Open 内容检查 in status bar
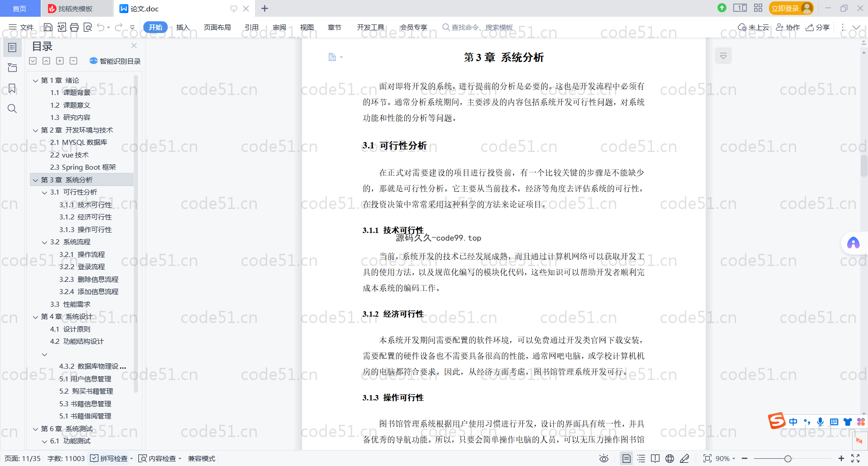The width and height of the screenshot is (868, 466). click(160, 458)
